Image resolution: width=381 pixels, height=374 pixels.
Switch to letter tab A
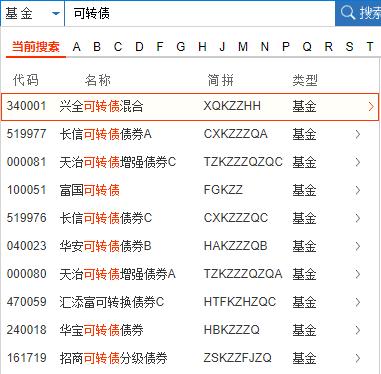(77, 47)
